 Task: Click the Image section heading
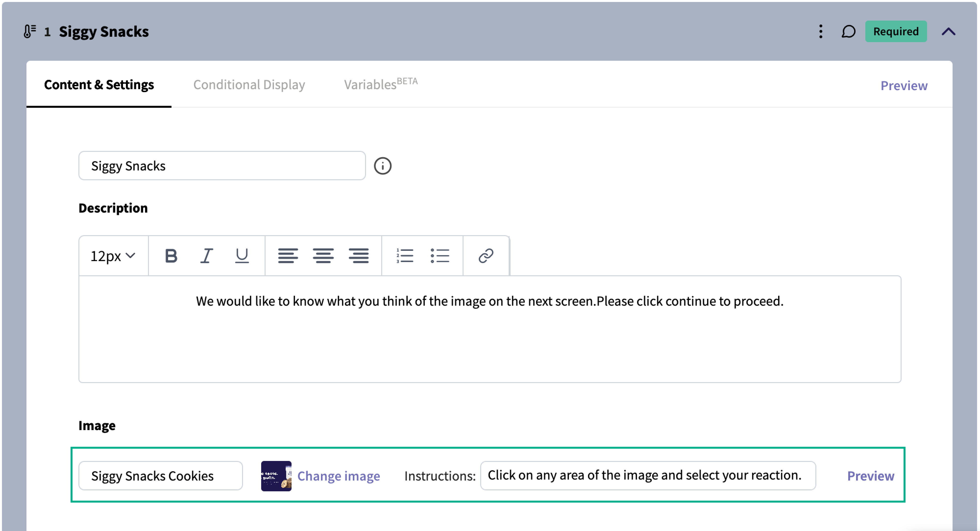point(97,425)
